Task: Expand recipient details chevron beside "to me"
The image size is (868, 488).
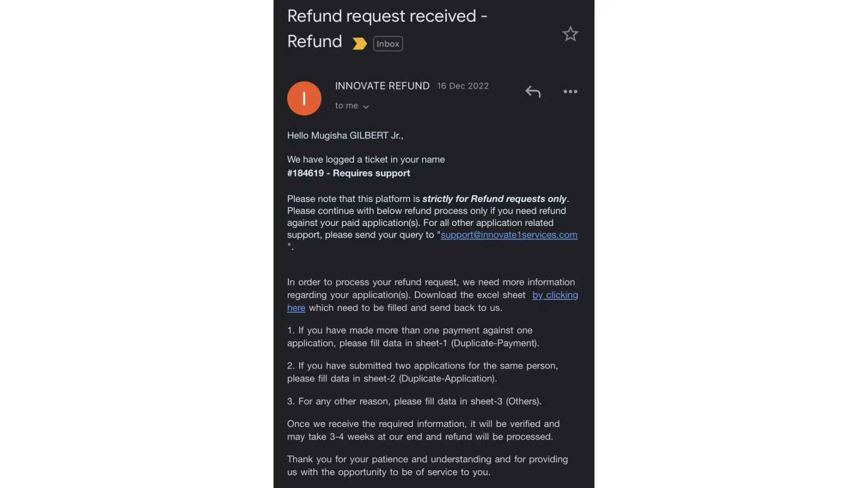Action: [366, 106]
